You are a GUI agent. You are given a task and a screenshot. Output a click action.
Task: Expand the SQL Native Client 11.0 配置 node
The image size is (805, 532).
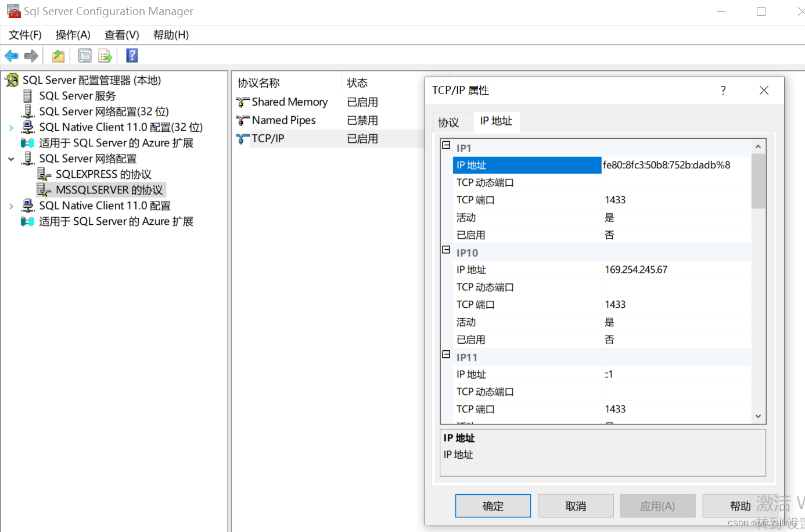click(11, 206)
